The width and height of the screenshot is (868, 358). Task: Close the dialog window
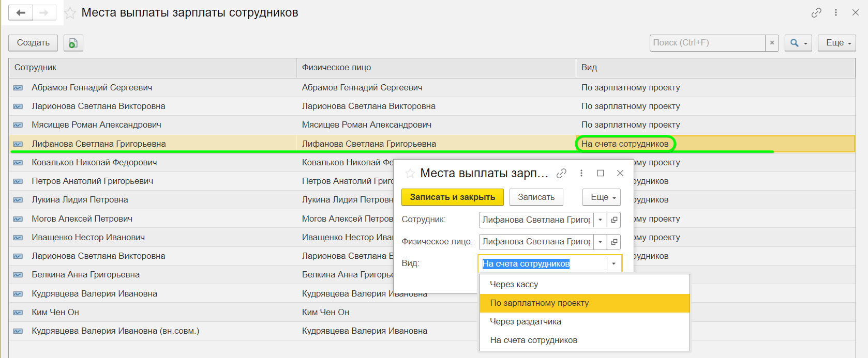coord(620,174)
